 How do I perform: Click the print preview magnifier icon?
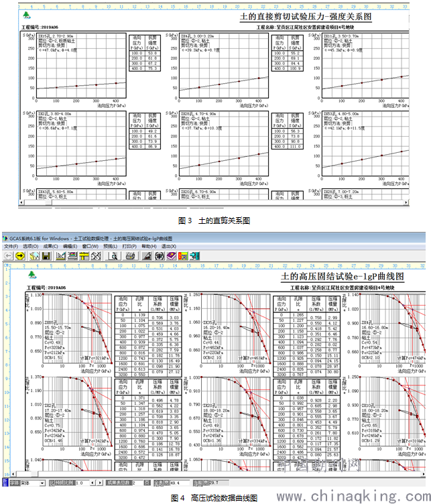point(114,256)
